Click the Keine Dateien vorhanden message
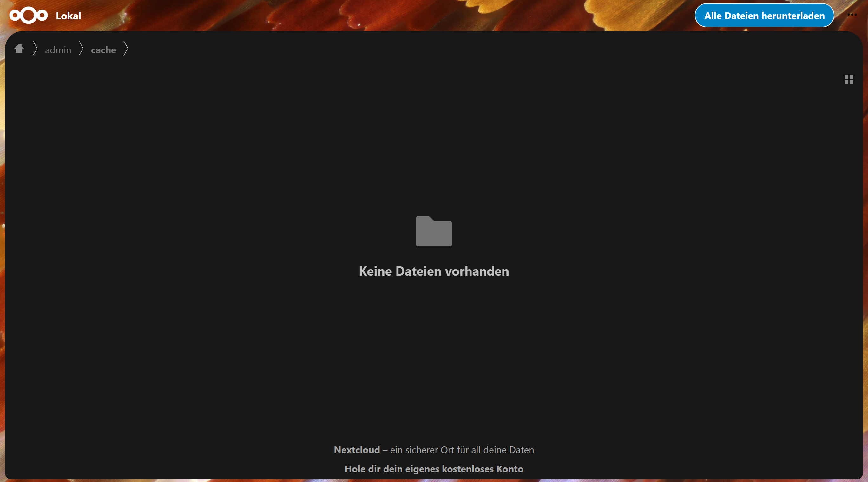The width and height of the screenshot is (868, 482). (x=434, y=271)
